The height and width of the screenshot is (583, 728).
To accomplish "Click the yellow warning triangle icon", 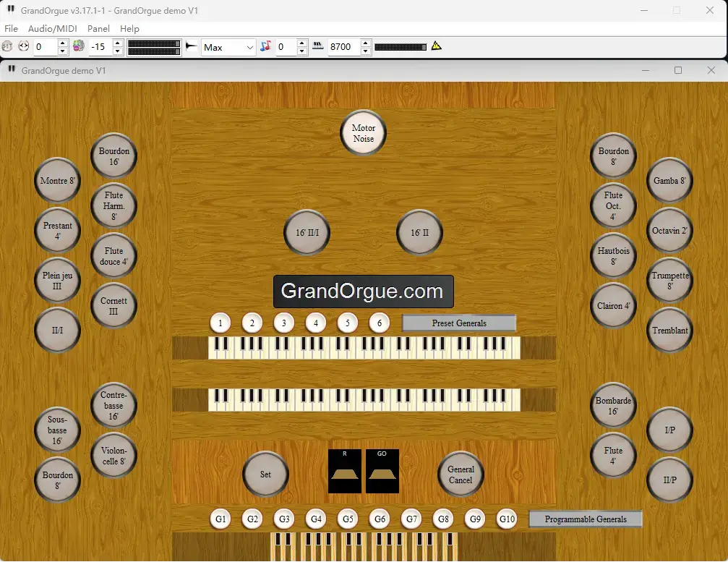I will pos(436,46).
